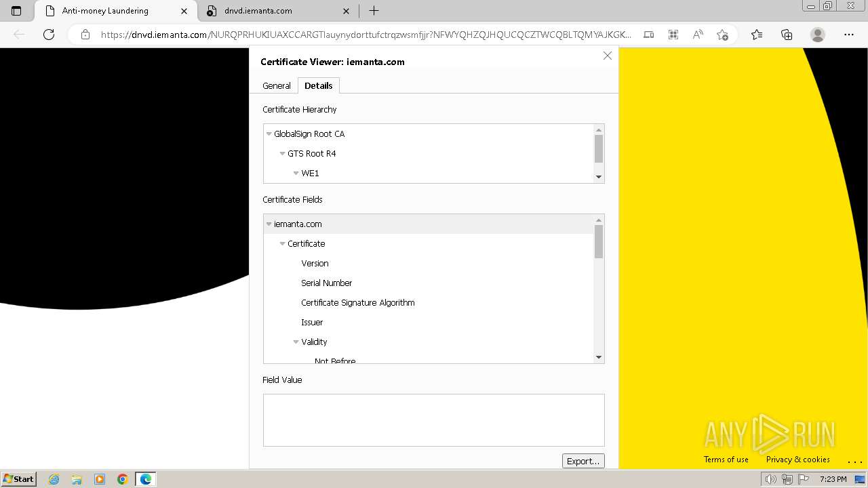Open the app available icon in address bar

[649, 35]
